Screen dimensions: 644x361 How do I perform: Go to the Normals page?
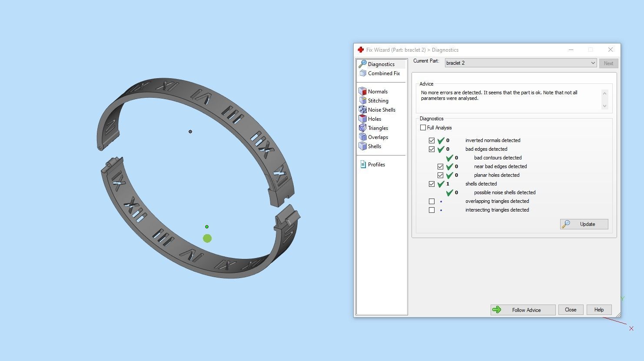[378, 92]
